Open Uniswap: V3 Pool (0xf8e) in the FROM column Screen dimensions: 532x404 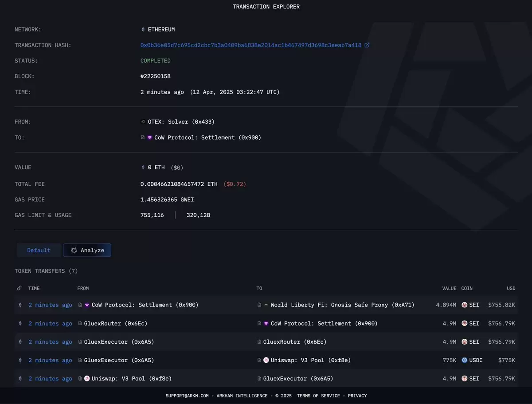click(x=132, y=379)
